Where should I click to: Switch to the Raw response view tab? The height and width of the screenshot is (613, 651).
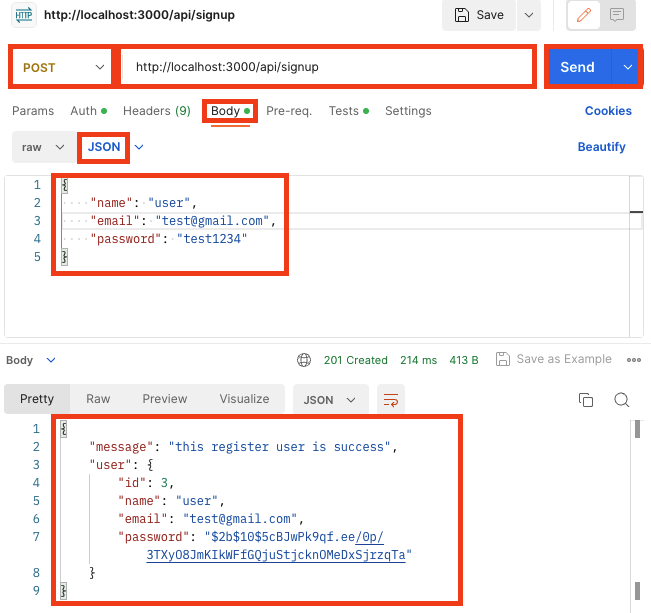98,399
